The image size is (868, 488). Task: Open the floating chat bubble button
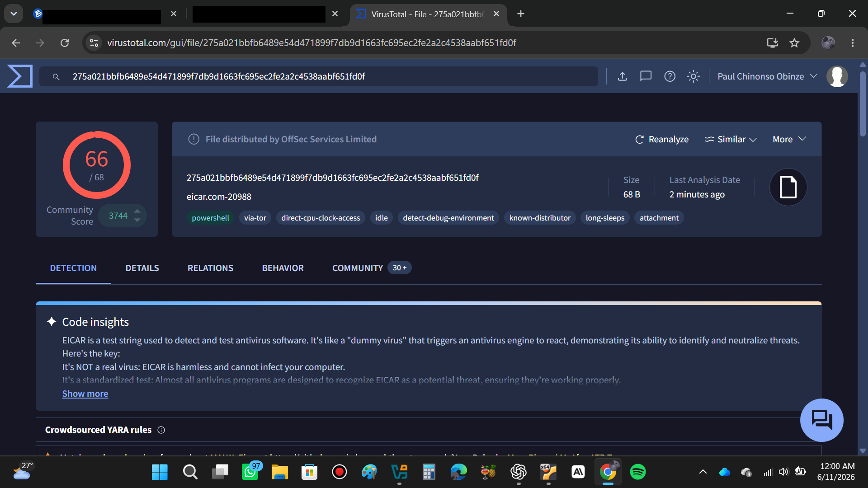click(821, 420)
